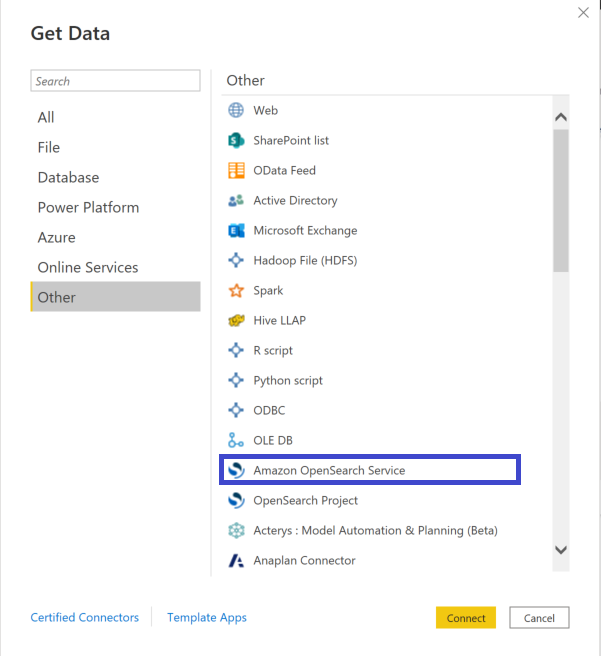Open the Certified Connectors link
The width and height of the screenshot is (601, 656).
click(84, 618)
